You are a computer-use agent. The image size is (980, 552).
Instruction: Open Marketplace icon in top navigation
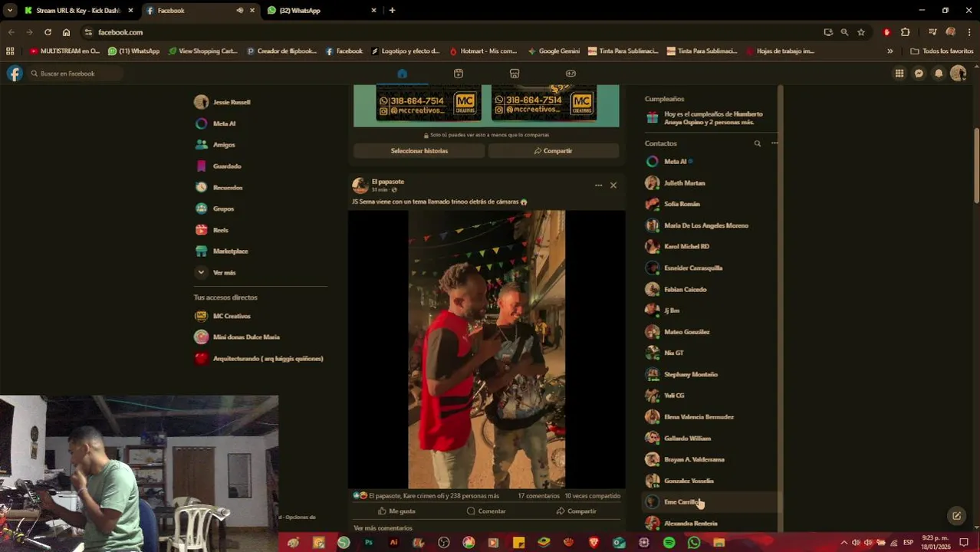coord(515,74)
